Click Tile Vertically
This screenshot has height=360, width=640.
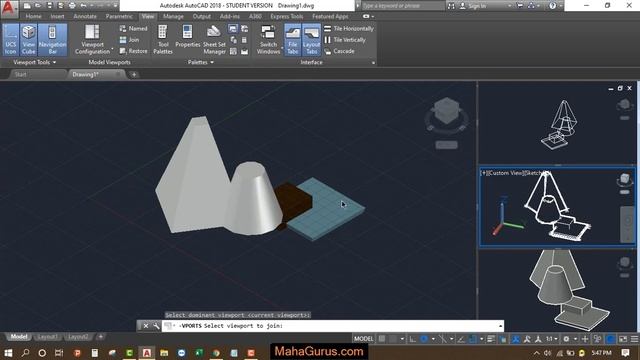345,40
